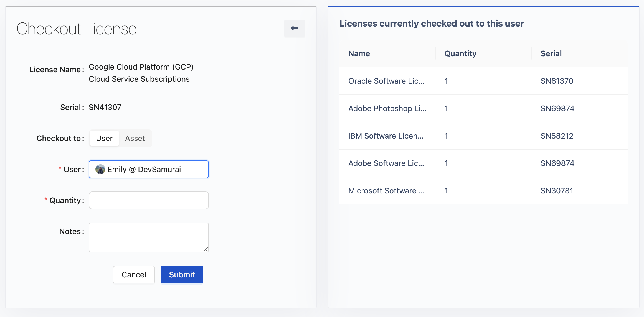This screenshot has width=644, height=317.
Task: Select the Microsoft Software license entry
Action: (386, 191)
